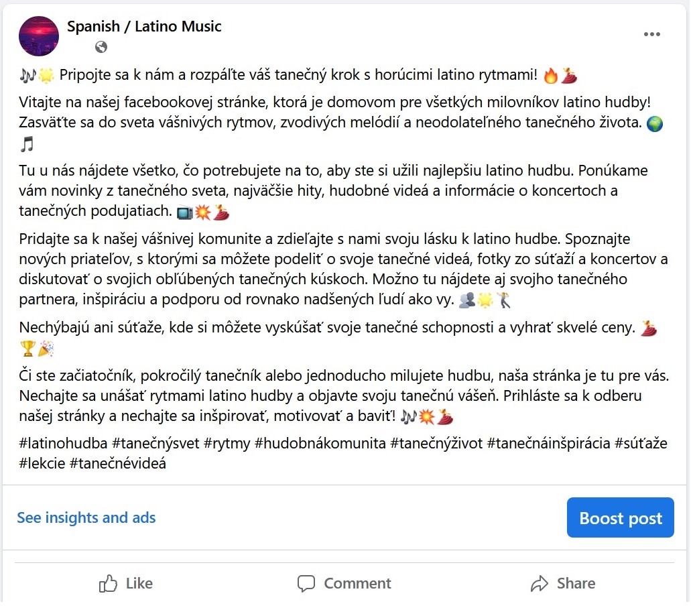Open the #latinohudba hashtag

(63, 443)
